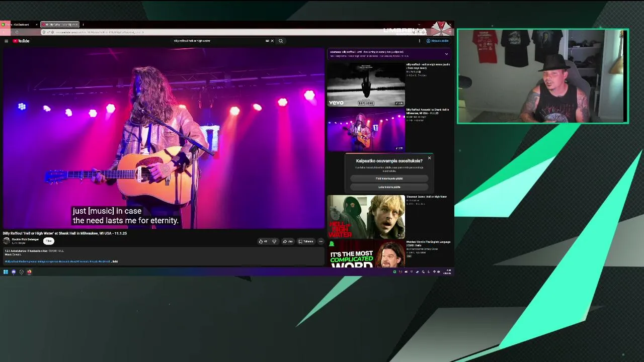Click the taskbar clock in system tray
The height and width of the screenshot is (362, 644).
pos(447,272)
